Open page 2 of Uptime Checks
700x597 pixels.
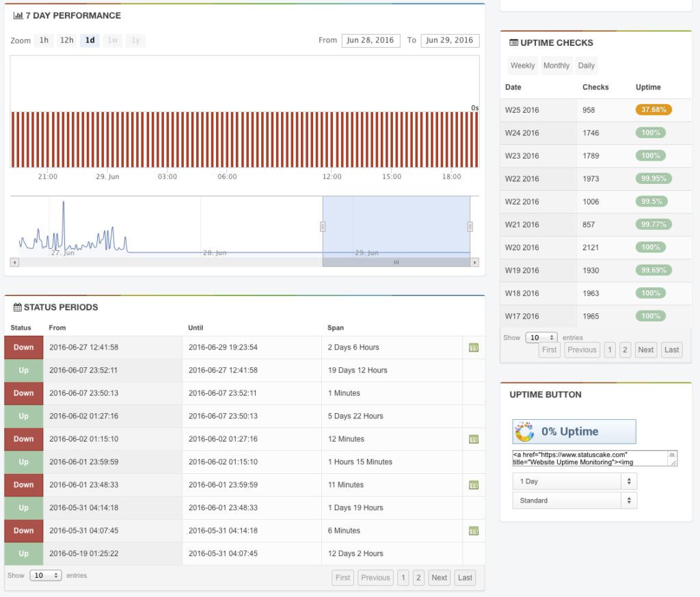[x=625, y=350]
